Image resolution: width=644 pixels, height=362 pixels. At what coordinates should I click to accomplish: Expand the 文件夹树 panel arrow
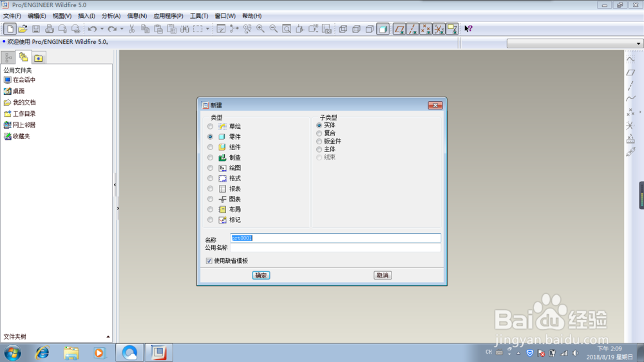point(108,337)
